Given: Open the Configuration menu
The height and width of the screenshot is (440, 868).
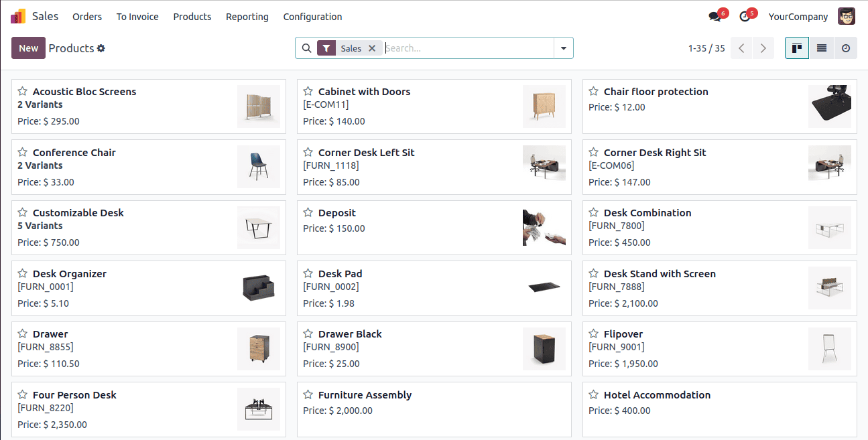Looking at the screenshot, I should tap(312, 17).
